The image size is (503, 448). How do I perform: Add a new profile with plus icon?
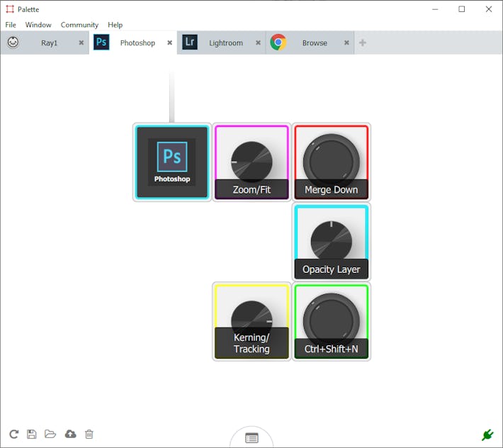(363, 43)
